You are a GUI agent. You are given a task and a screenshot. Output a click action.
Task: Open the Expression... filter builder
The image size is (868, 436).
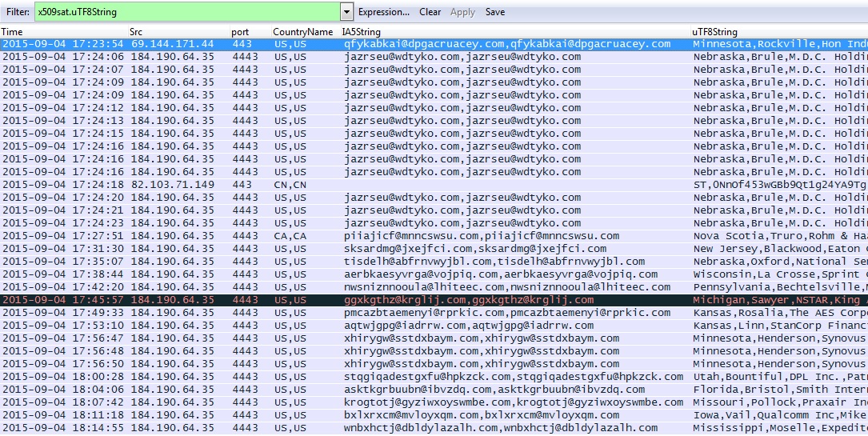(x=384, y=12)
